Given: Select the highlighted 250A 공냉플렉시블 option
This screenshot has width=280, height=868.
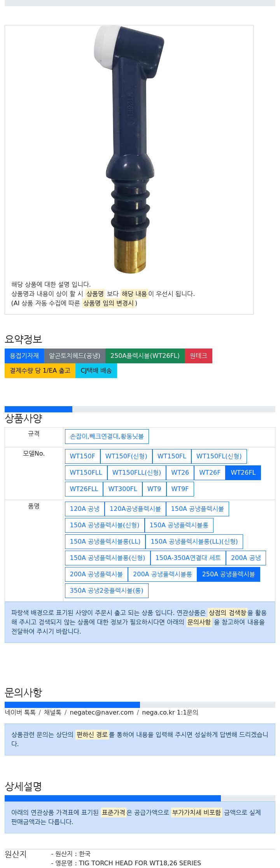Looking at the screenshot, I should click(x=229, y=574).
